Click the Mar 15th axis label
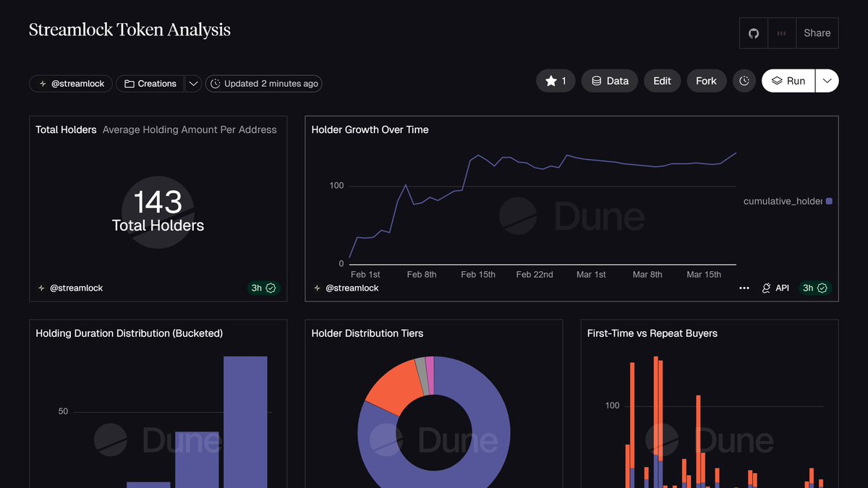Viewport: 868px width, 488px height. click(704, 275)
